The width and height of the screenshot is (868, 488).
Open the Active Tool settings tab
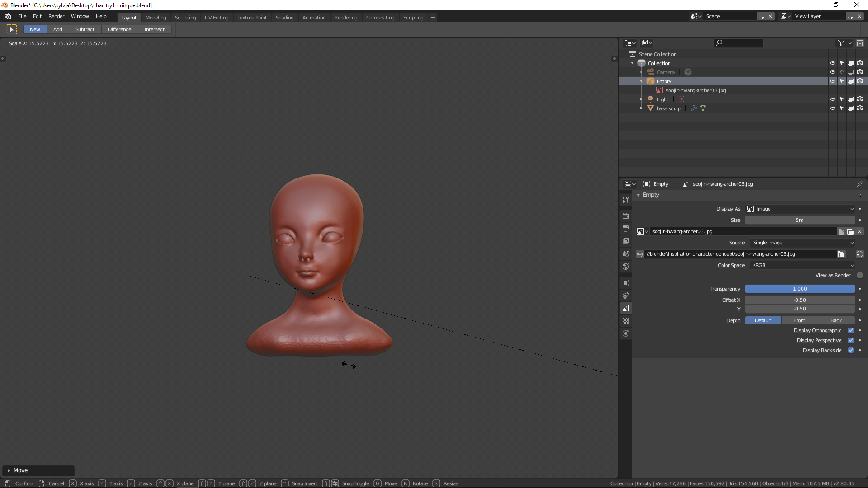pyautogui.click(x=626, y=200)
